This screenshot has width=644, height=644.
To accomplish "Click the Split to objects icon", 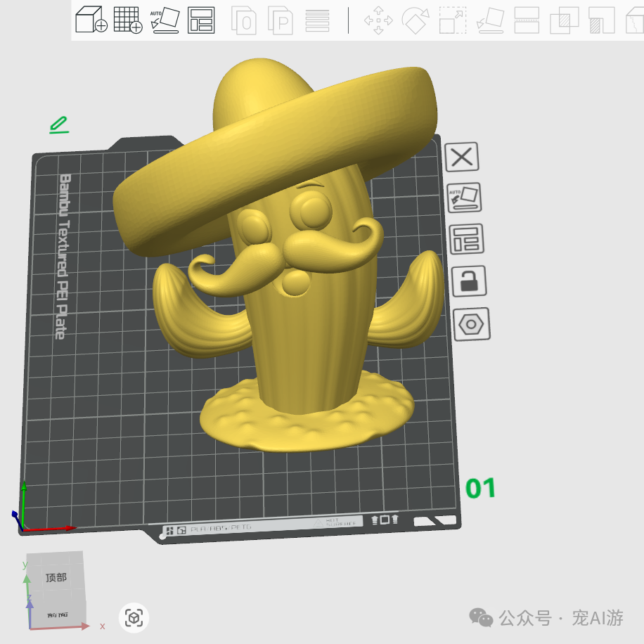I will pyautogui.click(x=243, y=20).
